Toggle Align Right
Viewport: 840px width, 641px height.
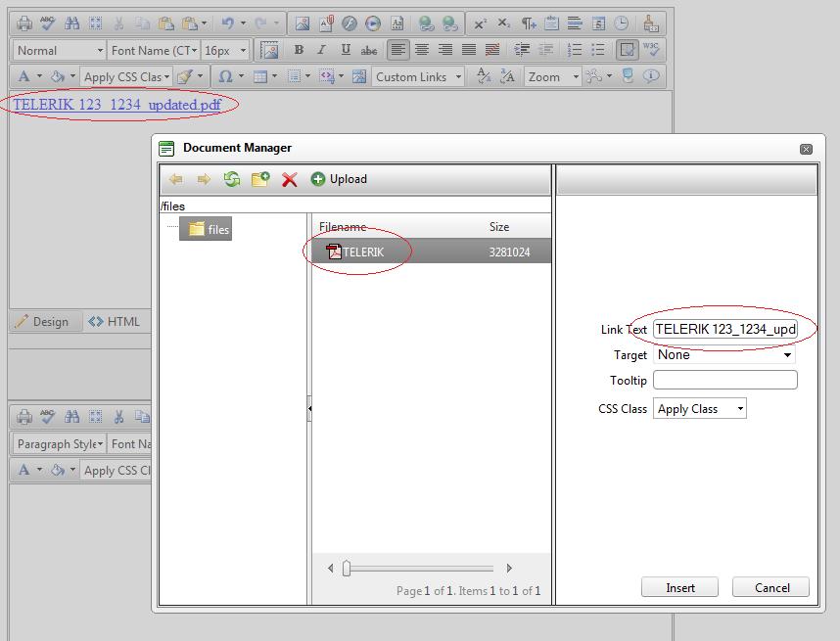pyautogui.click(x=445, y=50)
